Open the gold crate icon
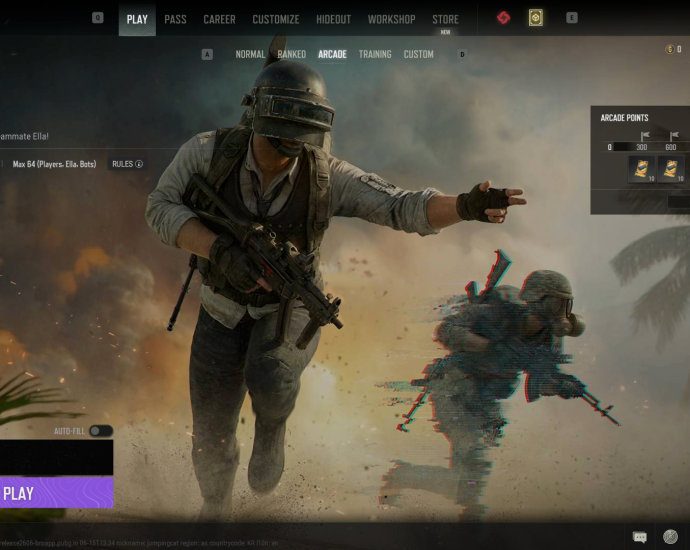Image resolution: width=690 pixels, height=550 pixels. (x=536, y=18)
